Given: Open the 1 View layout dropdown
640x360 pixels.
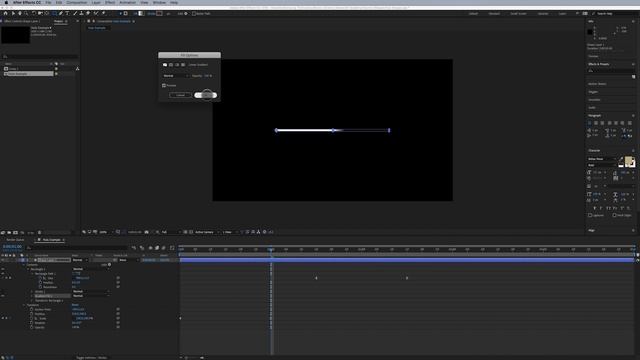Looking at the screenshot, I should [229, 232].
